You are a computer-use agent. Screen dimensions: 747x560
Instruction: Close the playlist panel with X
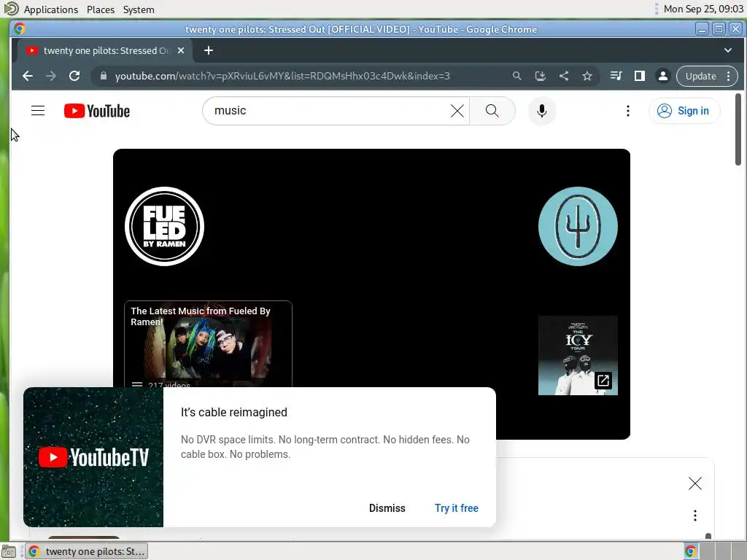(x=695, y=484)
